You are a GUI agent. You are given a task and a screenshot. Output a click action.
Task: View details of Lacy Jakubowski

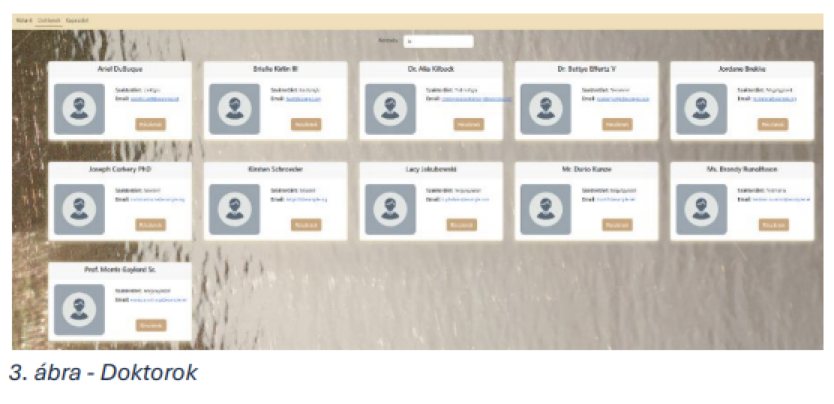(462, 225)
